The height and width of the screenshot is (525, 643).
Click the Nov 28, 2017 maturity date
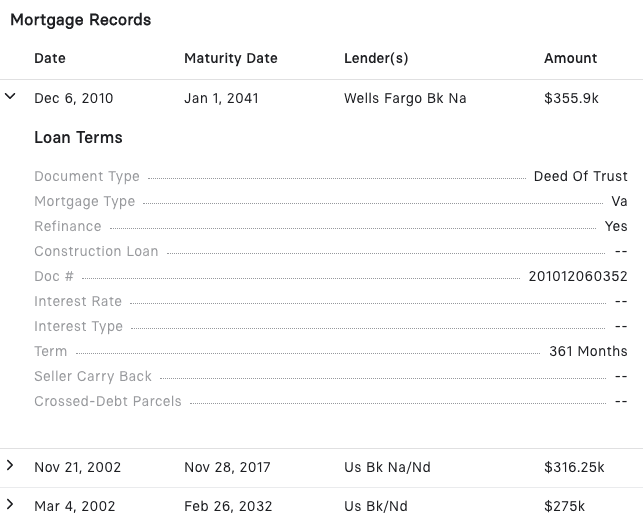click(227, 467)
